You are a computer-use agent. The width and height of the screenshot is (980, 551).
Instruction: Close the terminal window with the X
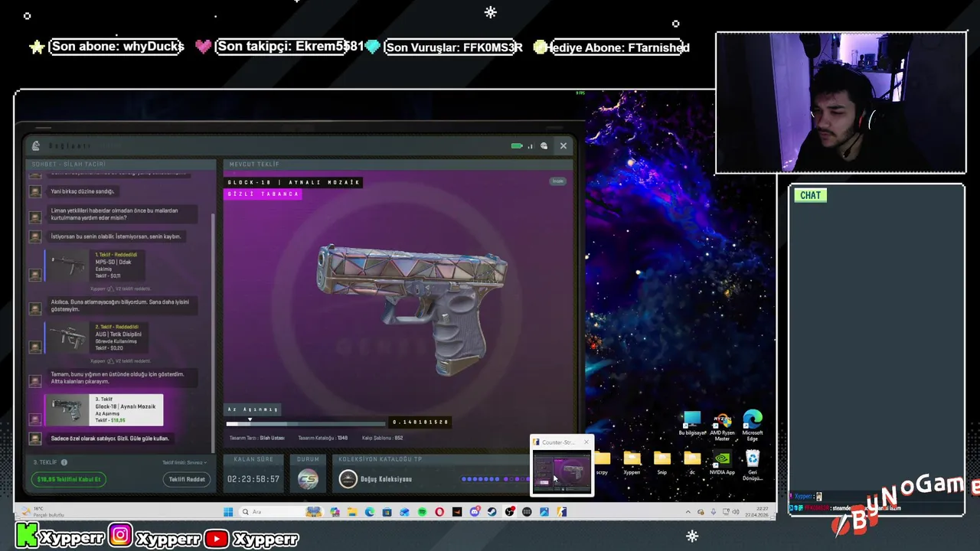(563, 145)
